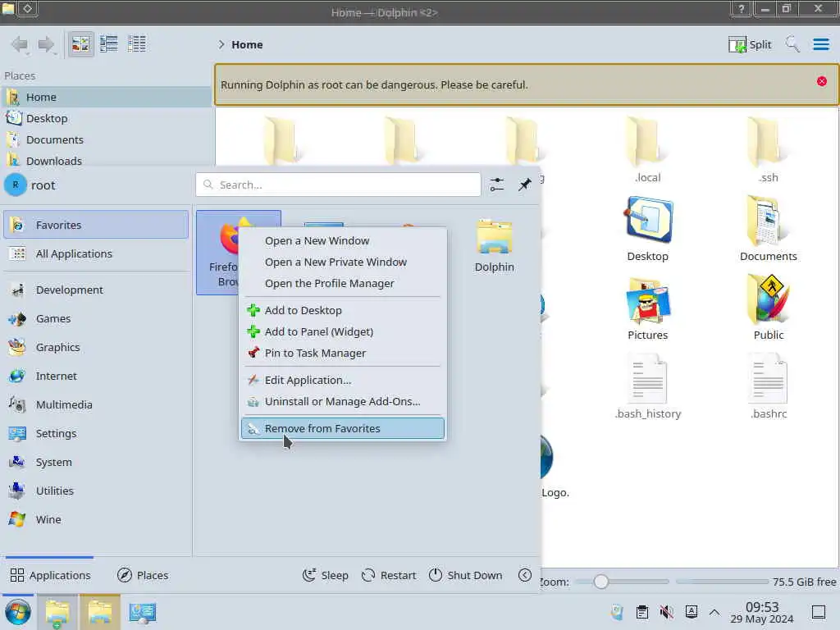This screenshot has width=840, height=630.
Task: Dismiss the root warning message
Action: tap(821, 81)
